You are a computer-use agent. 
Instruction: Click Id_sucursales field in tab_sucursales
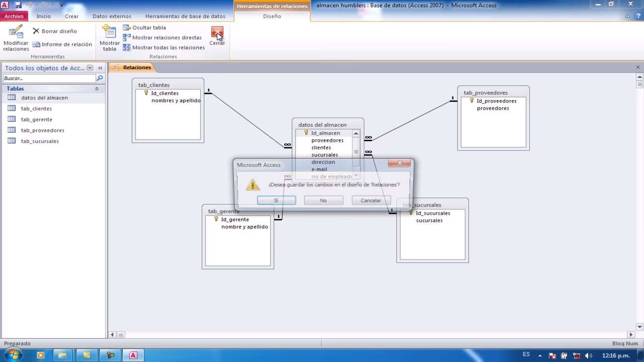pos(433,213)
